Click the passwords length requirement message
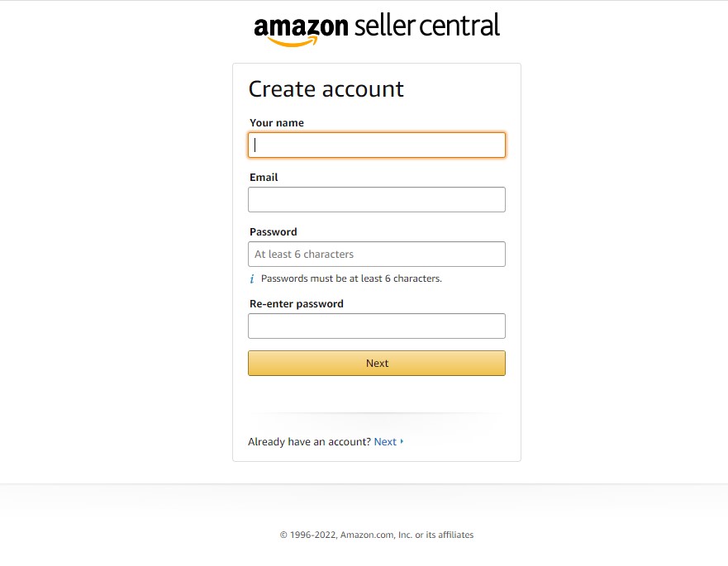 (x=351, y=278)
